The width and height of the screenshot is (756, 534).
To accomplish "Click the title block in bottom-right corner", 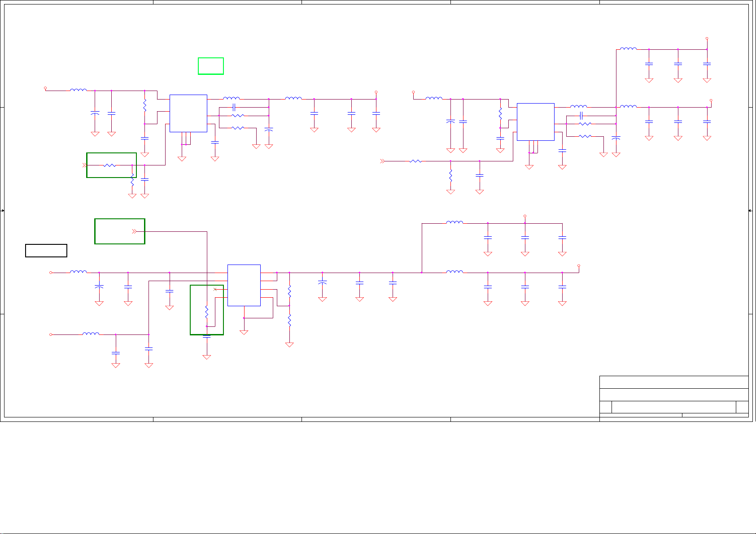I will 673,396.
